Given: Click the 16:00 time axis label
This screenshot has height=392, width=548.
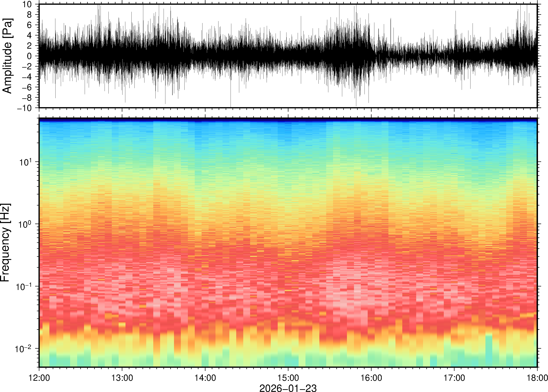Looking at the screenshot, I should [371, 378].
